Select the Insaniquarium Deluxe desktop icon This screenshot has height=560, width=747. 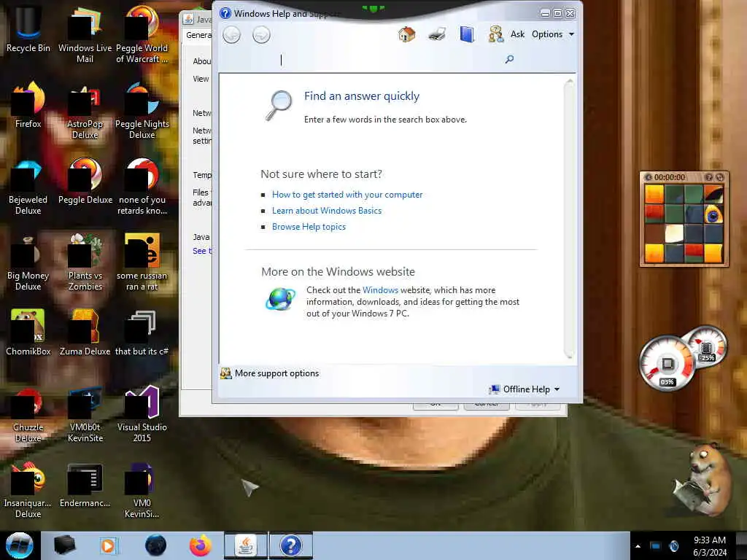click(x=28, y=489)
